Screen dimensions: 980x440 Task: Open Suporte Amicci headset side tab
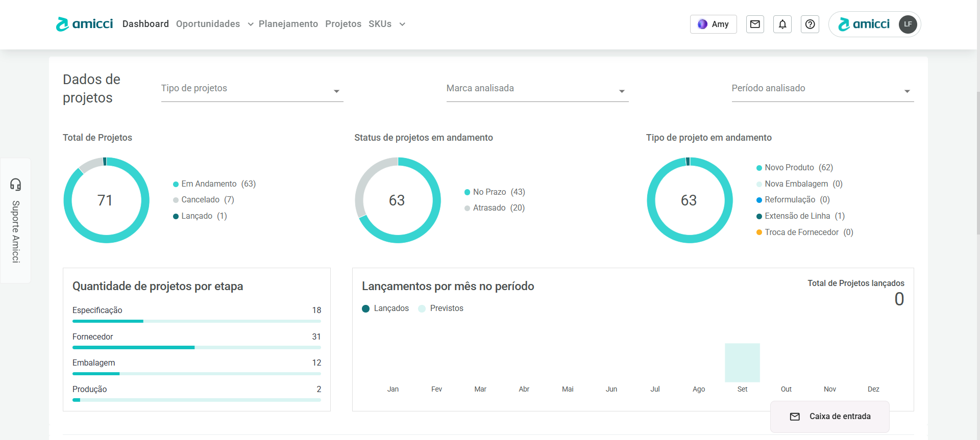coord(16,220)
